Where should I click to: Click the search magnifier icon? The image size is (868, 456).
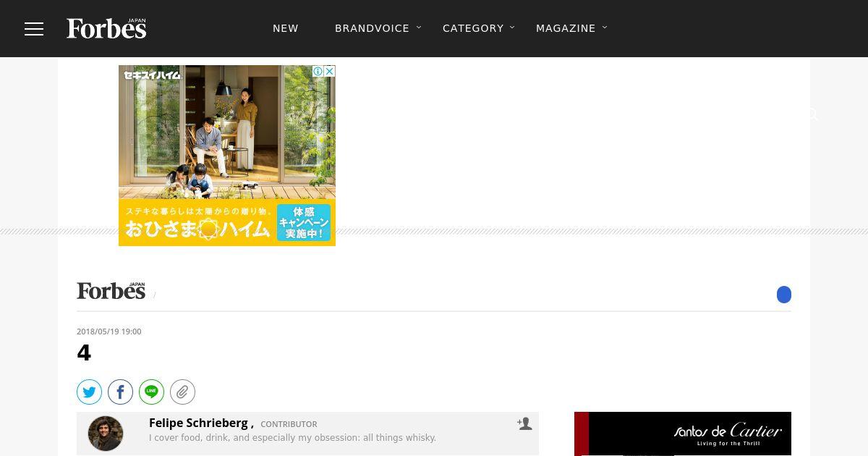click(812, 114)
